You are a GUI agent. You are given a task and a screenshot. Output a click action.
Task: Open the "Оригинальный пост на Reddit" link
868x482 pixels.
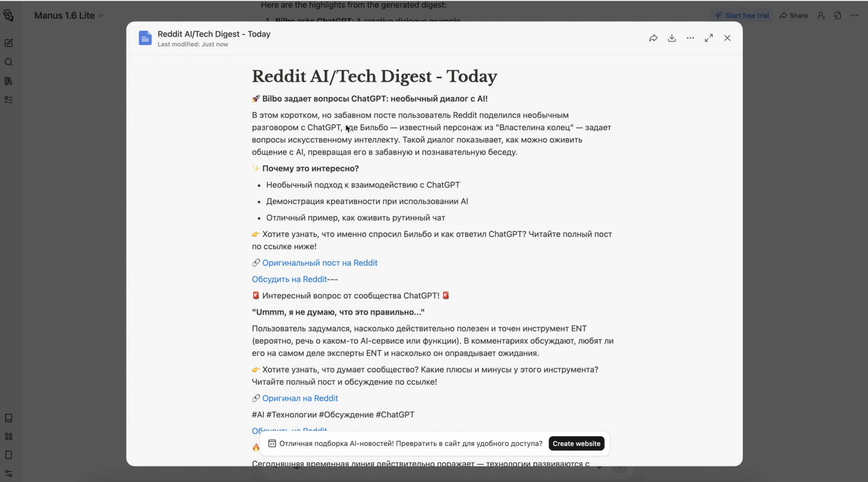(x=320, y=263)
